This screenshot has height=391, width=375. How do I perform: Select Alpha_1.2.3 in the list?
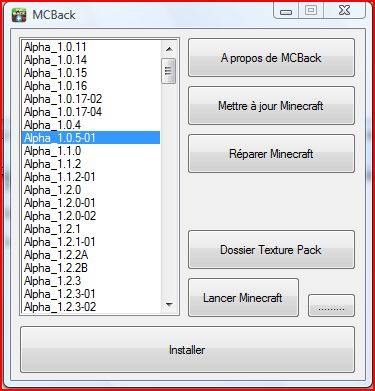coord(91,281)
